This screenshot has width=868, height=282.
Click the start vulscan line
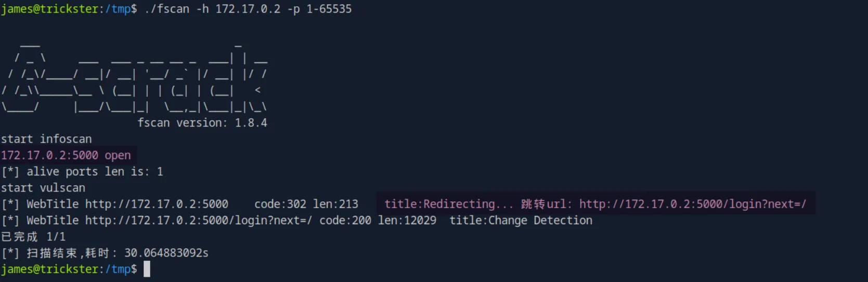[x=43, y=188]
